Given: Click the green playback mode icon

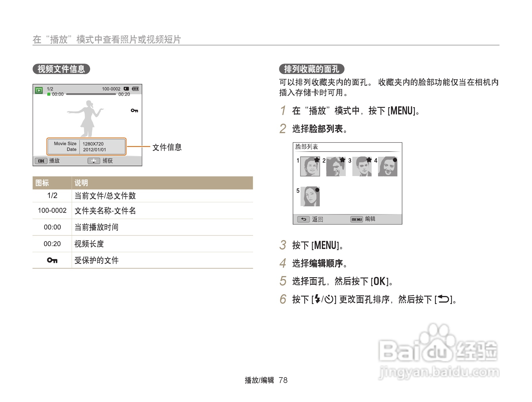Looking at the screenshot, I should point(39,90).
